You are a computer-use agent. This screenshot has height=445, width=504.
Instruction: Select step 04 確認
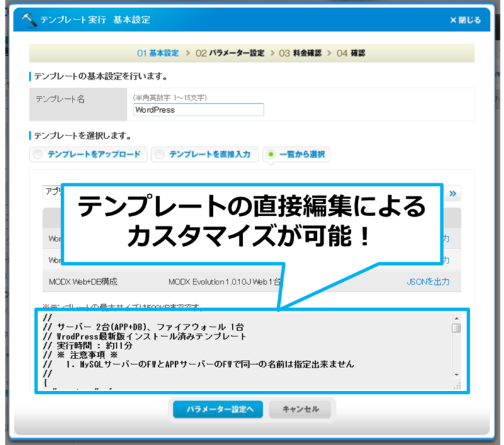pyautogui.click(x=351, y=53)
